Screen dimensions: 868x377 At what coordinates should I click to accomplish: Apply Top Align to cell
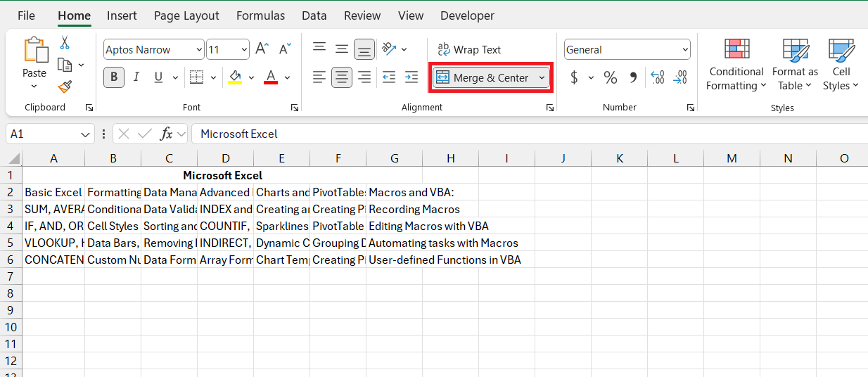point(319,49)
